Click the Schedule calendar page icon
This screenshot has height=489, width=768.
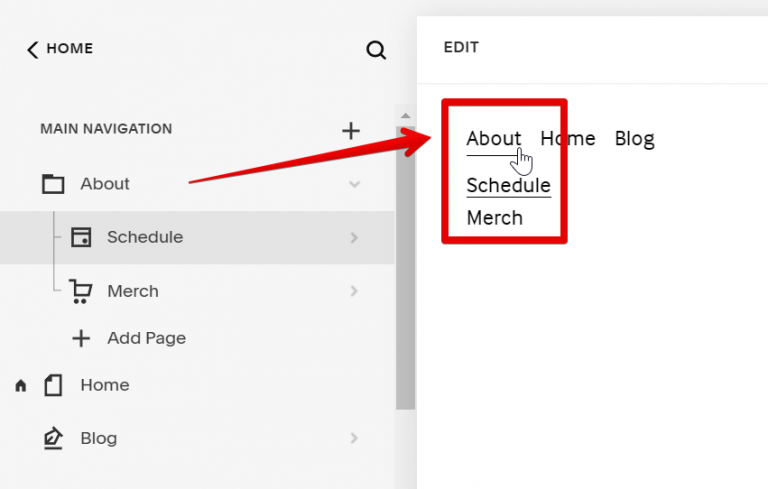(80, 237)
